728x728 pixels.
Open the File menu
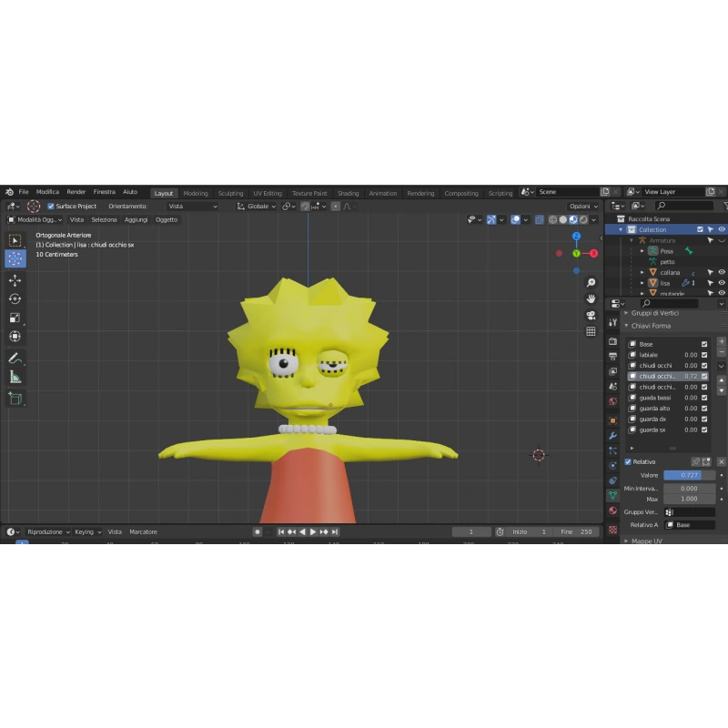[x=24, y=192]
